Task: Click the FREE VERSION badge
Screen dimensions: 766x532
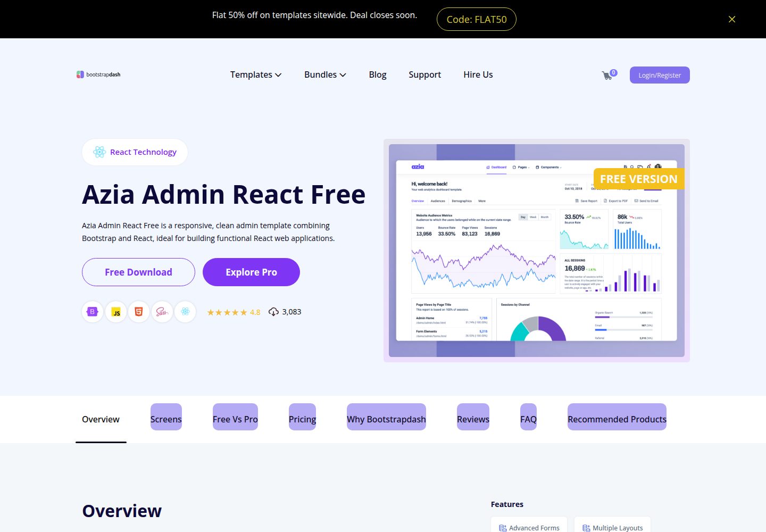Action: click(639, 179)
